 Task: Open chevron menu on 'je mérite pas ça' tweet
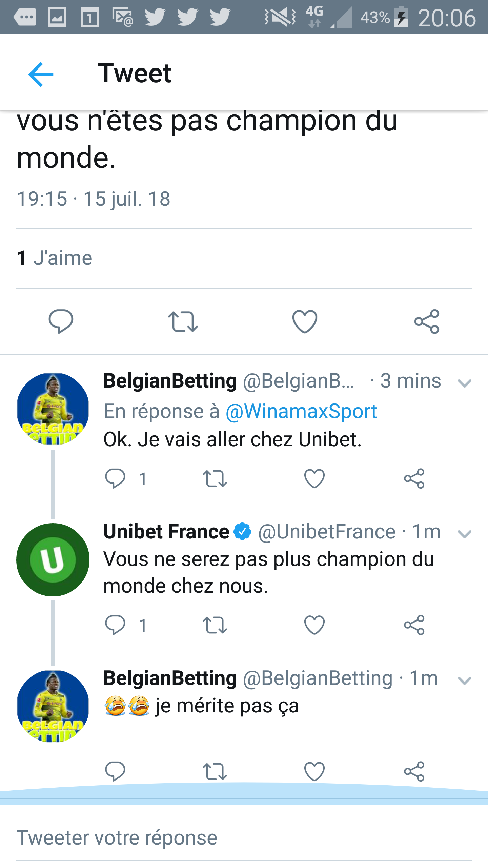[x=464, y=680]
